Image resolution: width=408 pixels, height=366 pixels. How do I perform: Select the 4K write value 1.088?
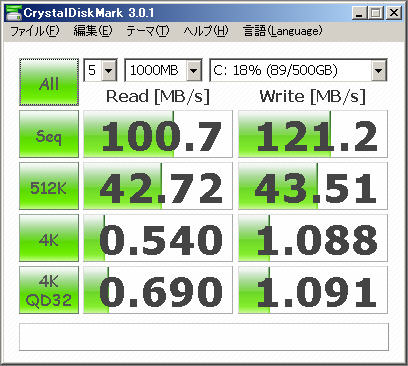tap(313, 238)
